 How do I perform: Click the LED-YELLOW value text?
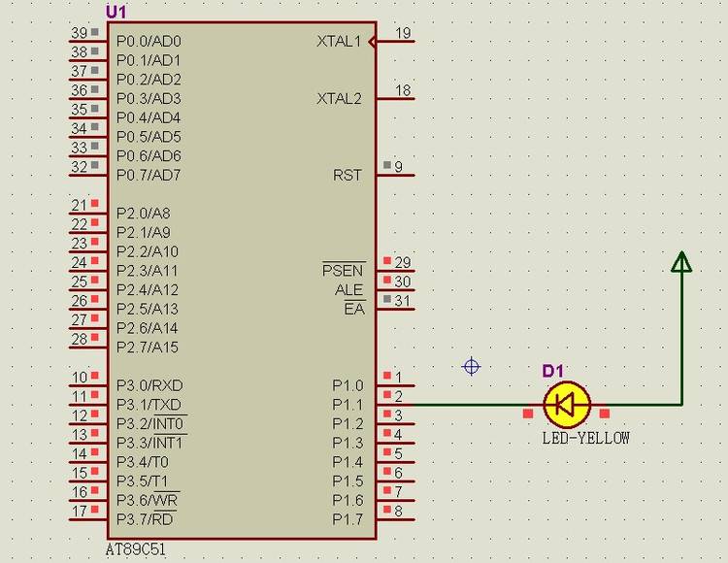tap(585, 438)
